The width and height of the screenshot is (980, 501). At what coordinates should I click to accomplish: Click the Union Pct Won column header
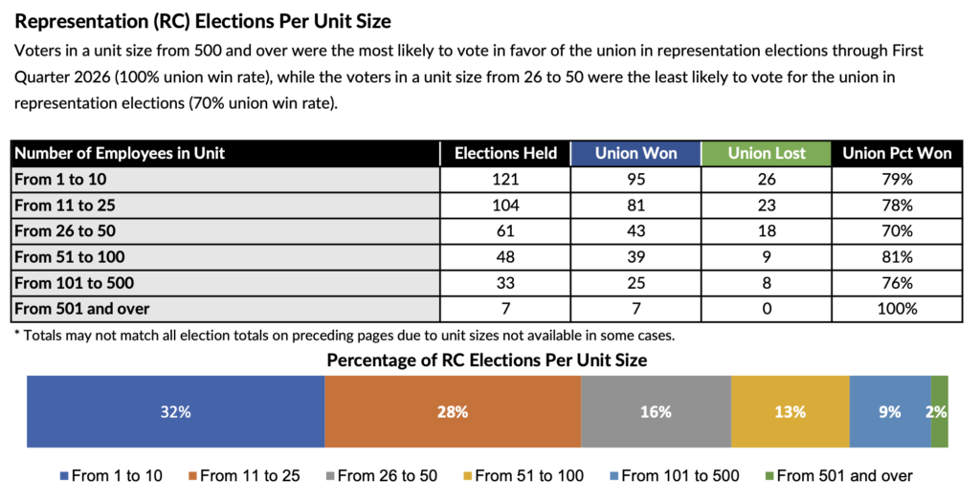(897, 153)
